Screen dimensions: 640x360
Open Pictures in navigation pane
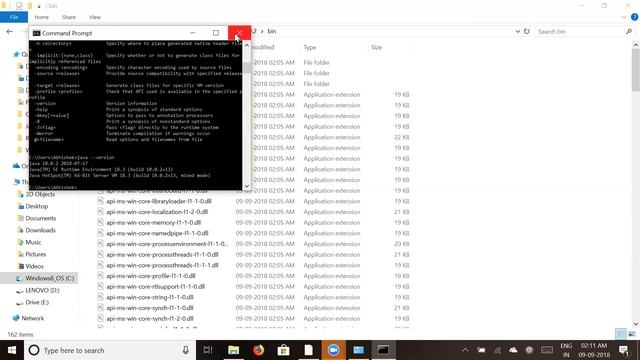[x=36, y=254]
